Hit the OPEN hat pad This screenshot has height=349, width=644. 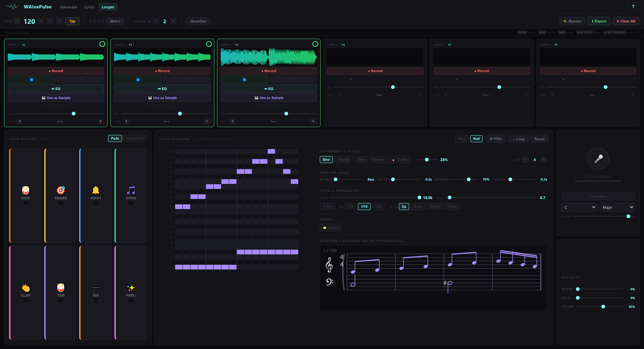(x=130, y=195)
